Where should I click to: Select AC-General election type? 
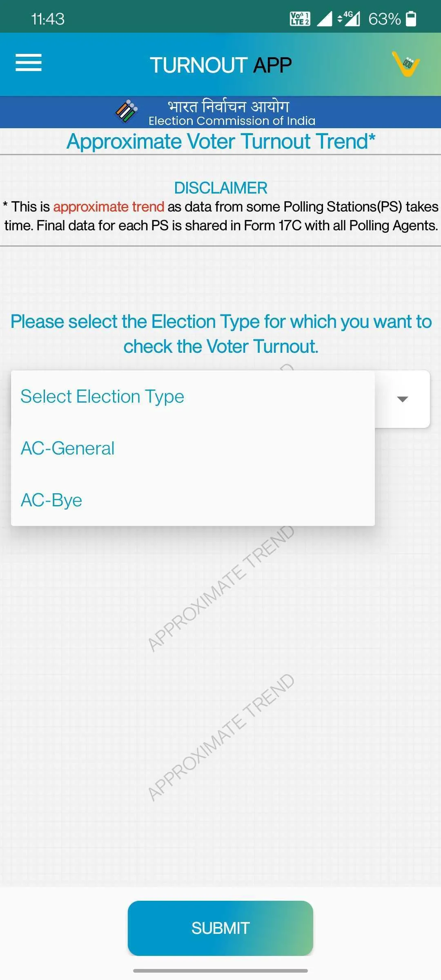(x=67, y=448)
